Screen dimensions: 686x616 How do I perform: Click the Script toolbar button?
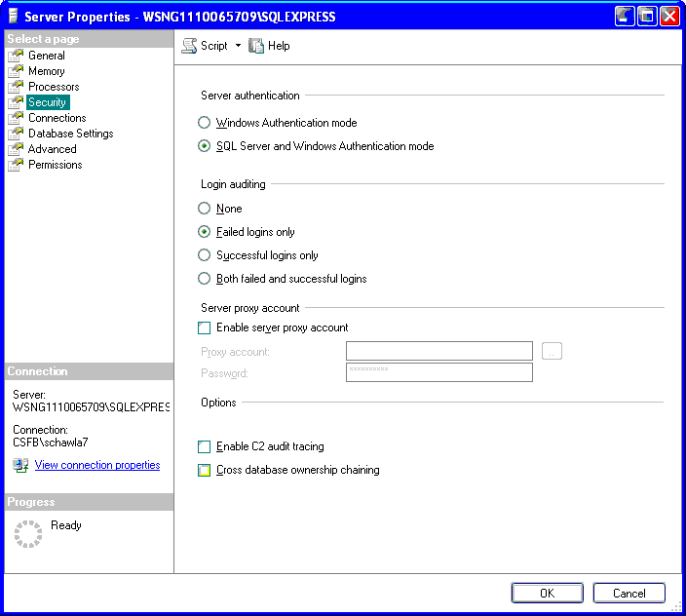tap(206, 46)
